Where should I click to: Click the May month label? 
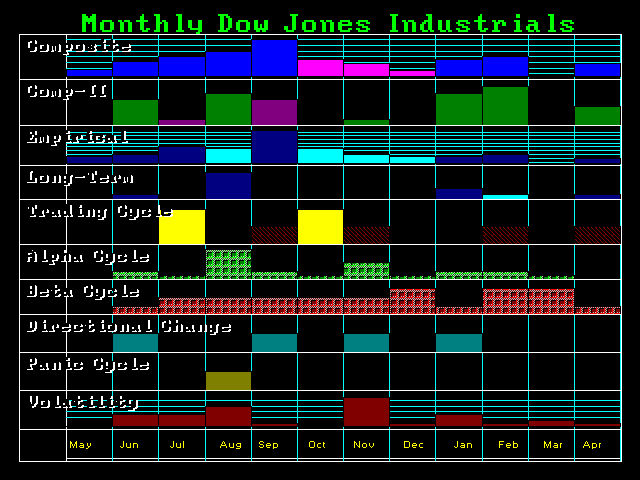click(80, 444)
